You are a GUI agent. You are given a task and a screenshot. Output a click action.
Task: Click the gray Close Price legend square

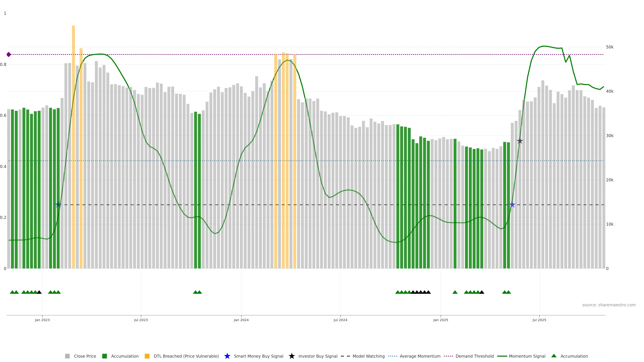pyautogui.click(x=67, y=356)
